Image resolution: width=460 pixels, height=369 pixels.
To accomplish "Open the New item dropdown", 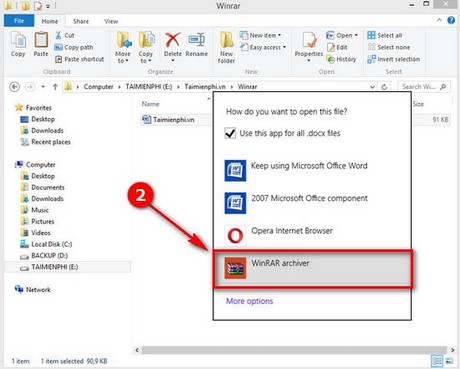I will tap(261, 35).
